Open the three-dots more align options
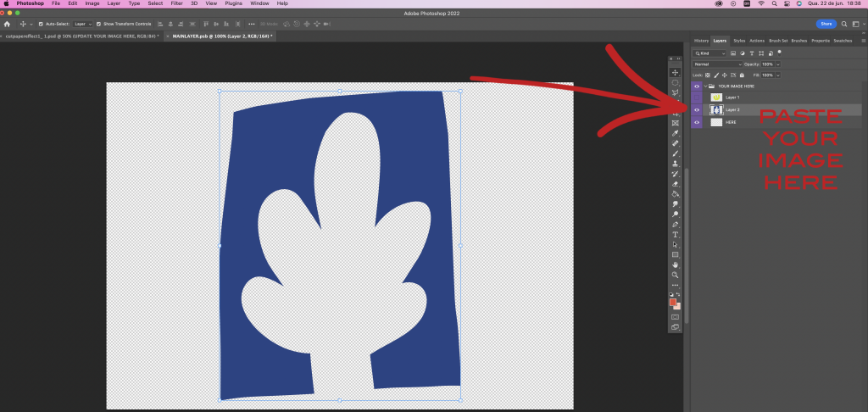Screen dimensions: 868x412 251,24
